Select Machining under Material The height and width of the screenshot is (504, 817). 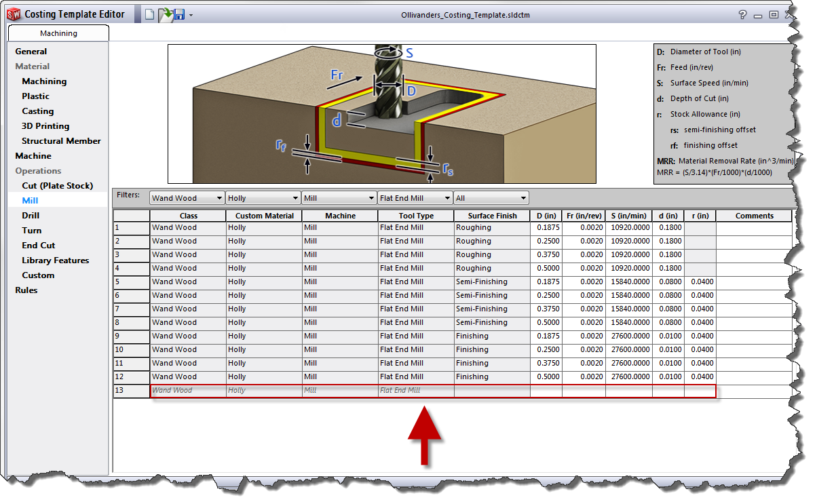point(44,81)
